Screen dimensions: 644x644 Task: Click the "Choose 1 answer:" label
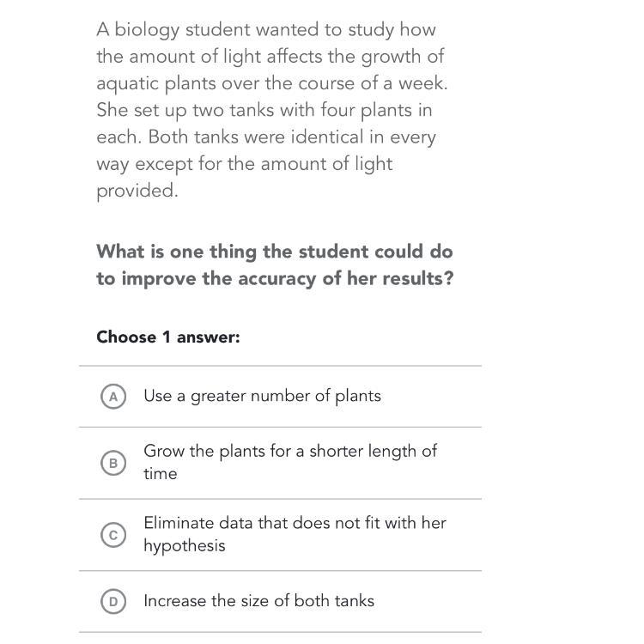[167, 337]
